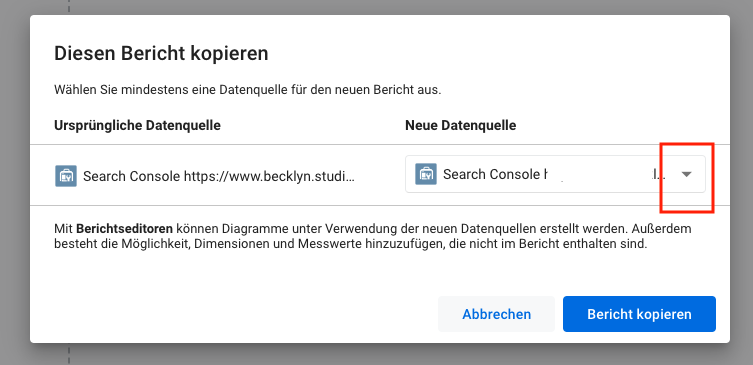Click the 'Neue Datenquelle' column header

[461, 125]
